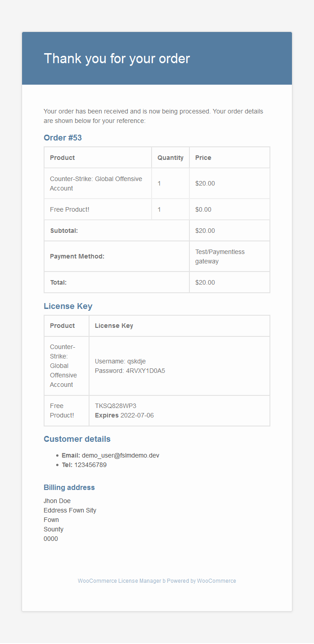Click the license key TKSQ828WP3

pos(116,406)
